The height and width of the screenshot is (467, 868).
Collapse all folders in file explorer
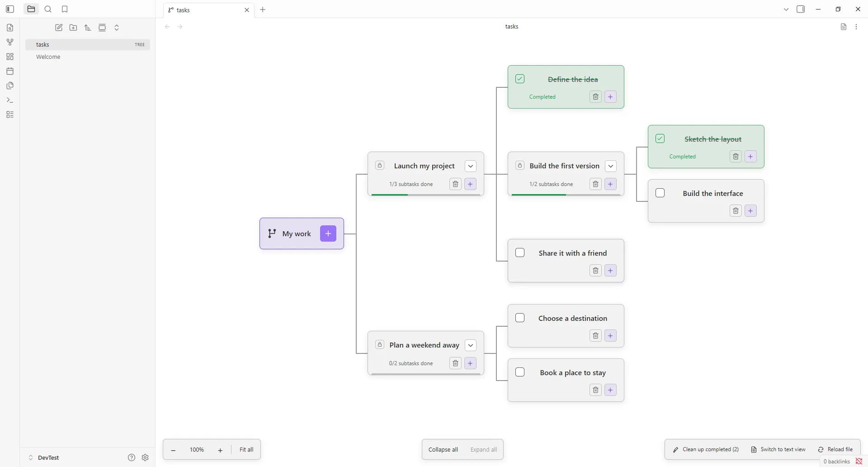pyautogui.click(x=117, y=28)
